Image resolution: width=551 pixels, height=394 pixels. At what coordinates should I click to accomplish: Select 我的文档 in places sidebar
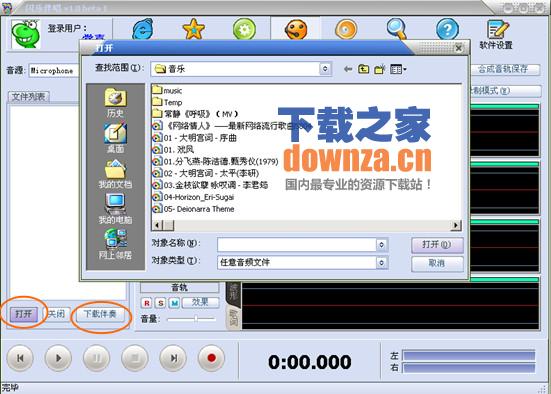(x=115, y=174)
